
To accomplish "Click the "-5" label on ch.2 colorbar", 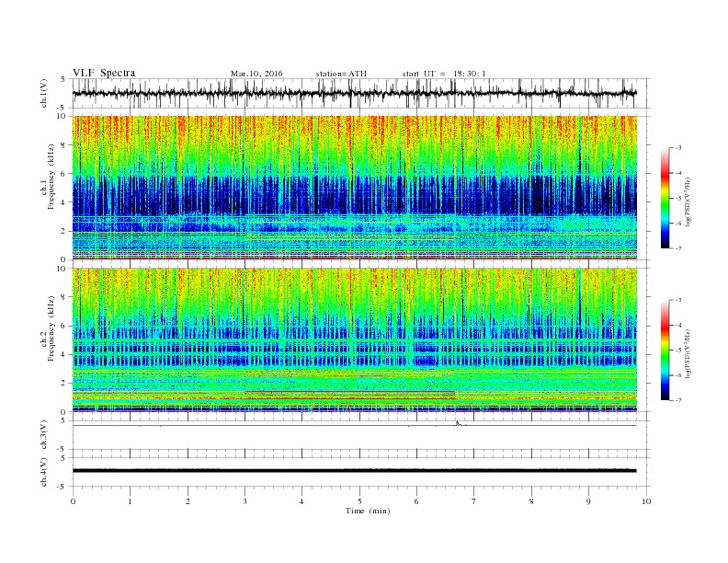I will pos(678,350).
